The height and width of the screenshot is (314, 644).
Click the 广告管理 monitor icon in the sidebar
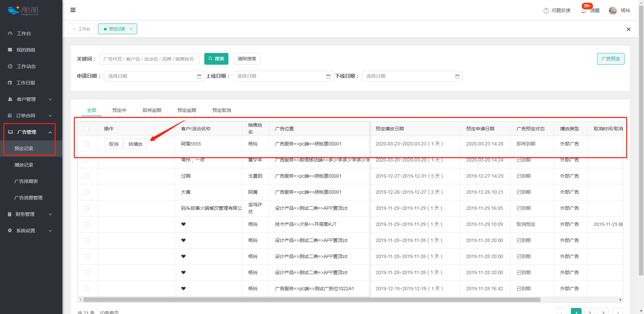pos(10,132)
